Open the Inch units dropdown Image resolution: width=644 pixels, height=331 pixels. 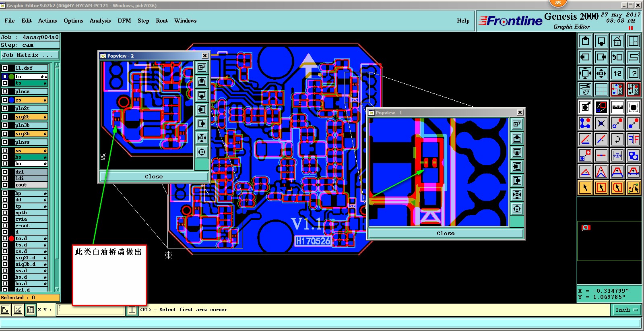click(x=627, y=310)
